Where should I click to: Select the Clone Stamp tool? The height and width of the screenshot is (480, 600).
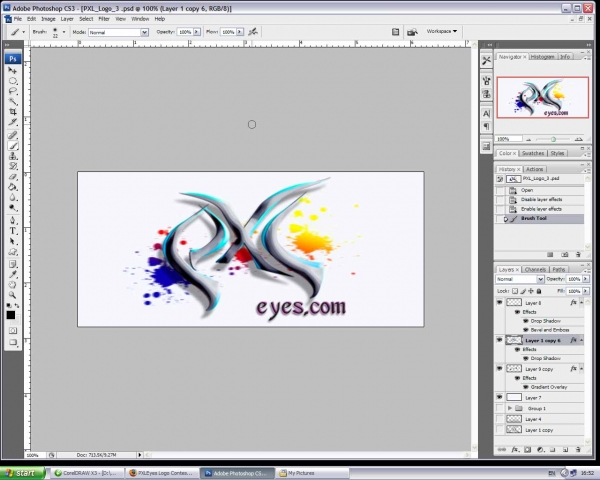tap(13, 156)
